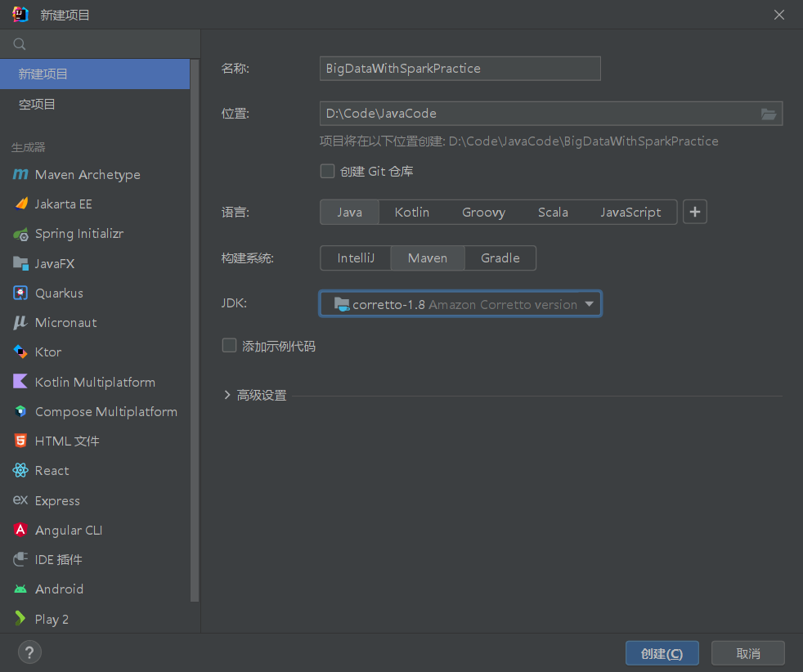Click the 创建 button
803x672 pixels.
pos(662,653)
